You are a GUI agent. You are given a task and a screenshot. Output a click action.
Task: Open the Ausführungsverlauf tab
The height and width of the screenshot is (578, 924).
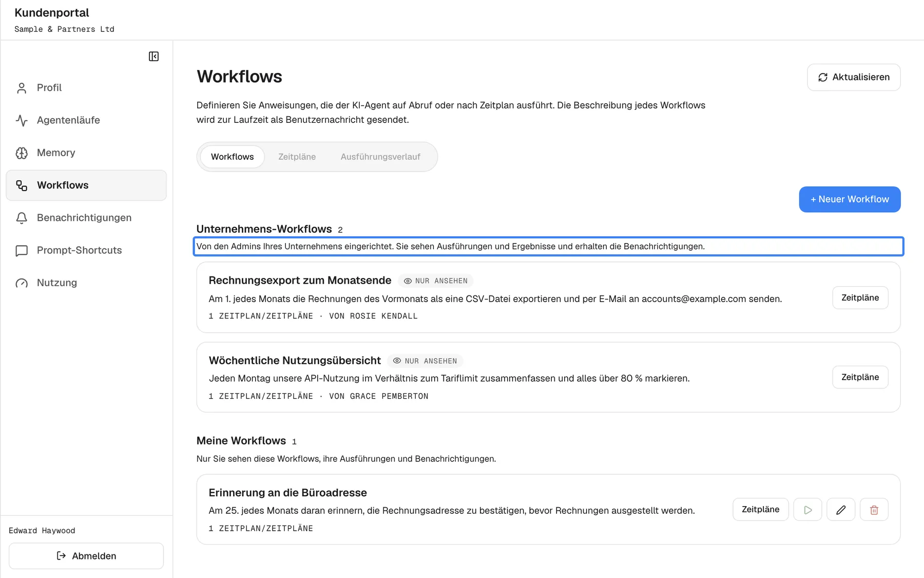click(x=380, y=157)
